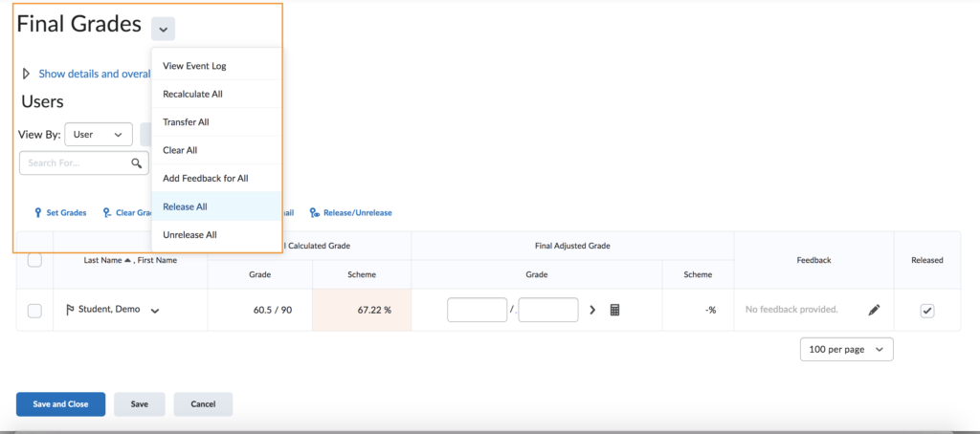
Task: Click the search magnifier icon
Action: coord(137,163)
